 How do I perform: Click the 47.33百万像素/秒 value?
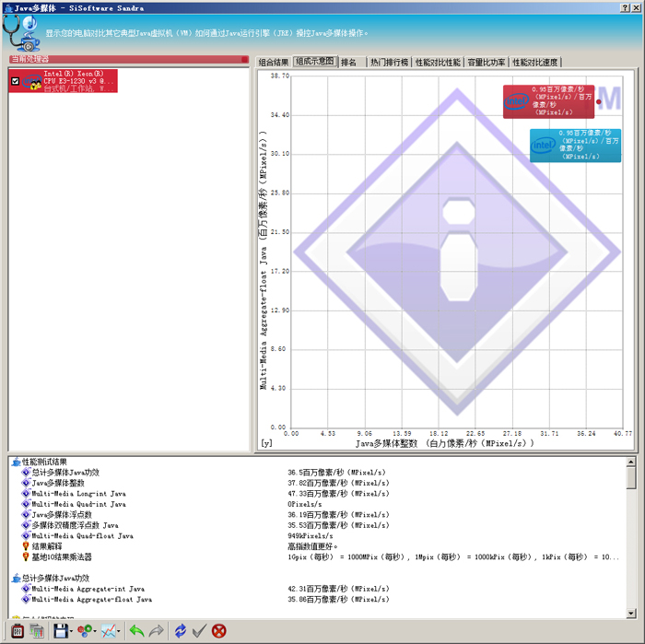(x=338, y=494)
